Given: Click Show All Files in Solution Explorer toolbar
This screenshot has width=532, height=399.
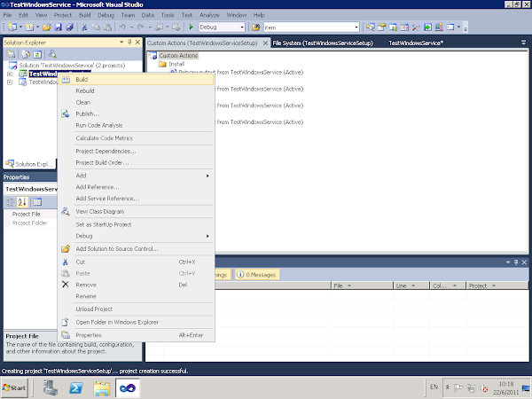Looking at the screenshot, I should [26, 54].
